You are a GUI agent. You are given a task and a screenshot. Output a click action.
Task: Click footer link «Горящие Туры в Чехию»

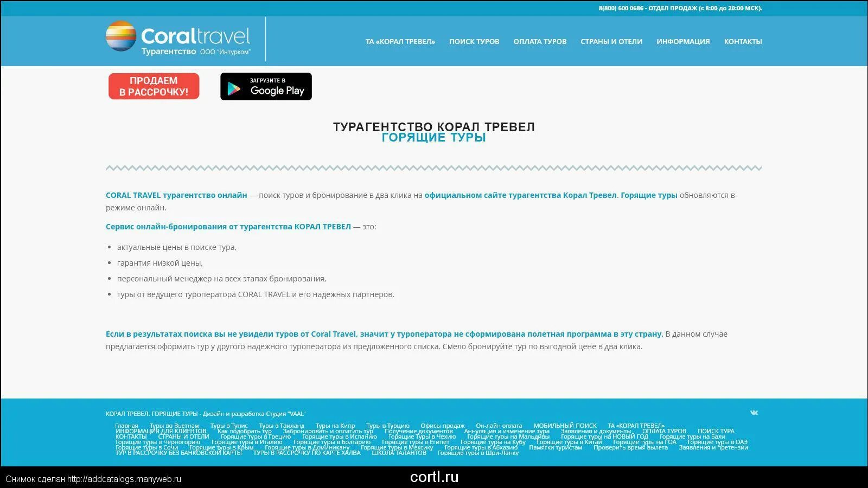tap(422, 436)
